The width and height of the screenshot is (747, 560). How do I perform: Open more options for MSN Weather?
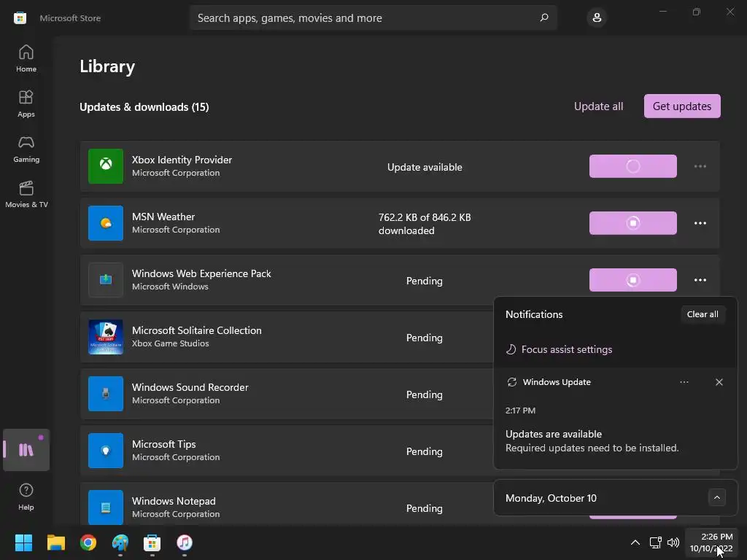point(700,223)
